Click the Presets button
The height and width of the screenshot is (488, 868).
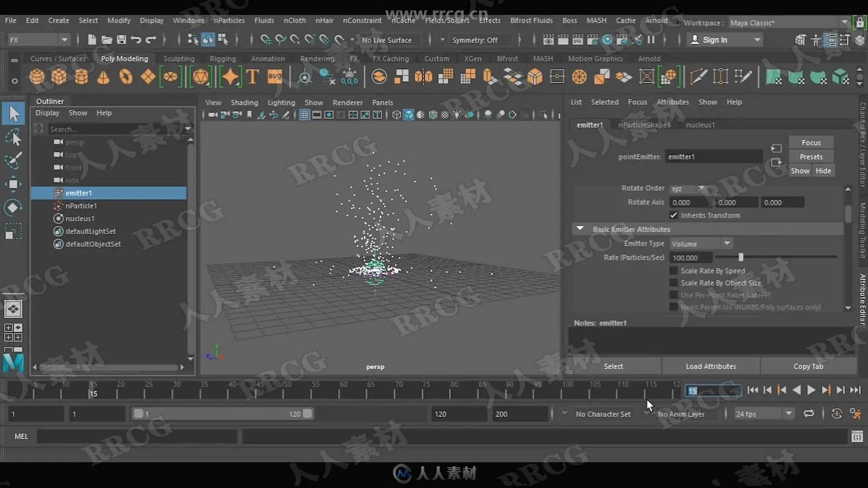point(811,157)
